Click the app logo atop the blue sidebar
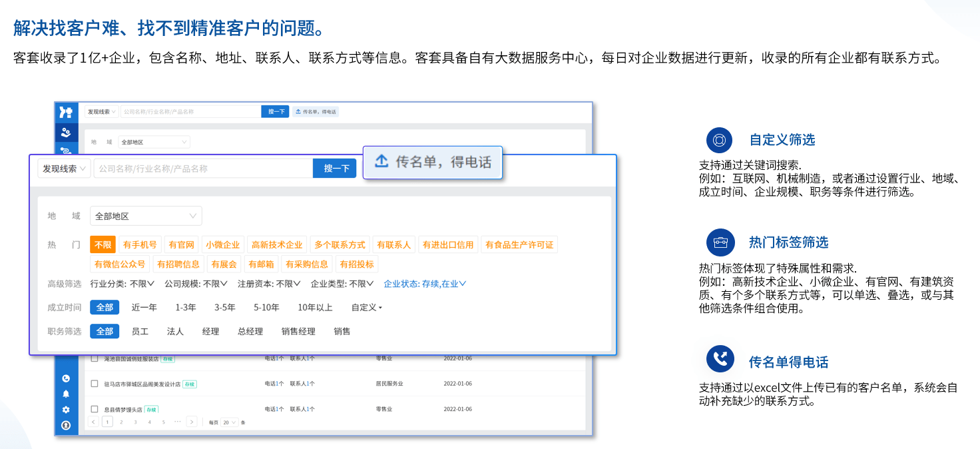 point(66,112)
